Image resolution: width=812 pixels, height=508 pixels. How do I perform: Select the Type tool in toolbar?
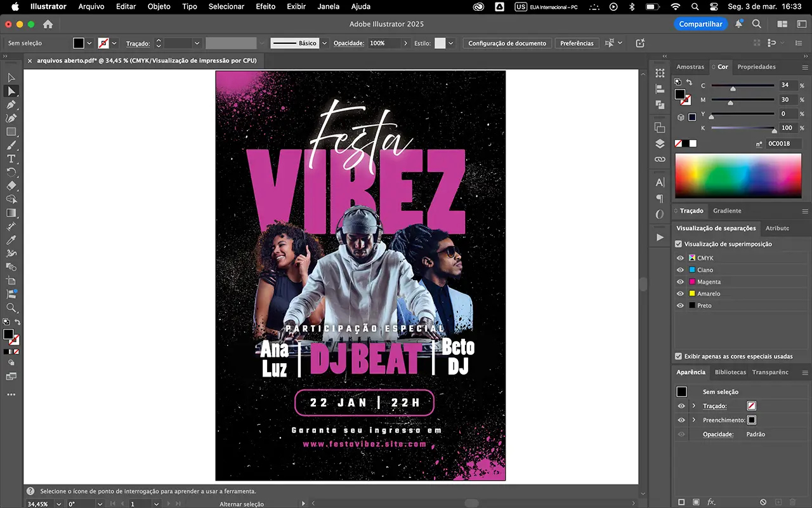[11, 159]
